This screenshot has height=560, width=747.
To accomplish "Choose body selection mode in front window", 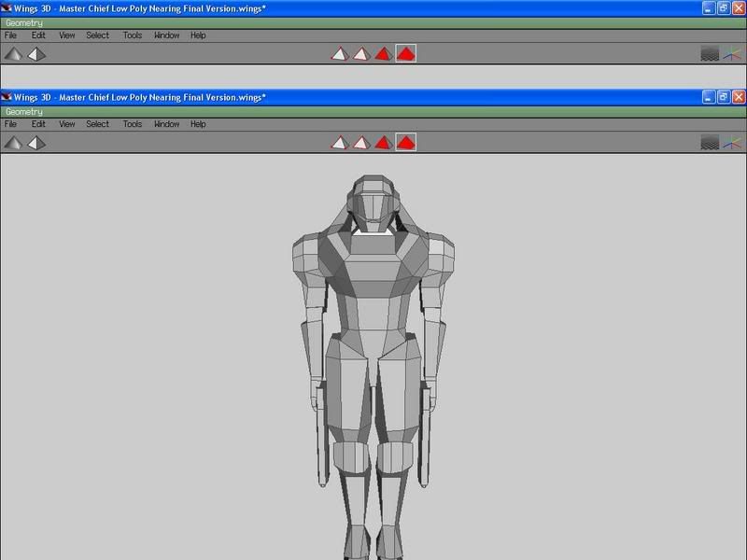I will [406, 142].
